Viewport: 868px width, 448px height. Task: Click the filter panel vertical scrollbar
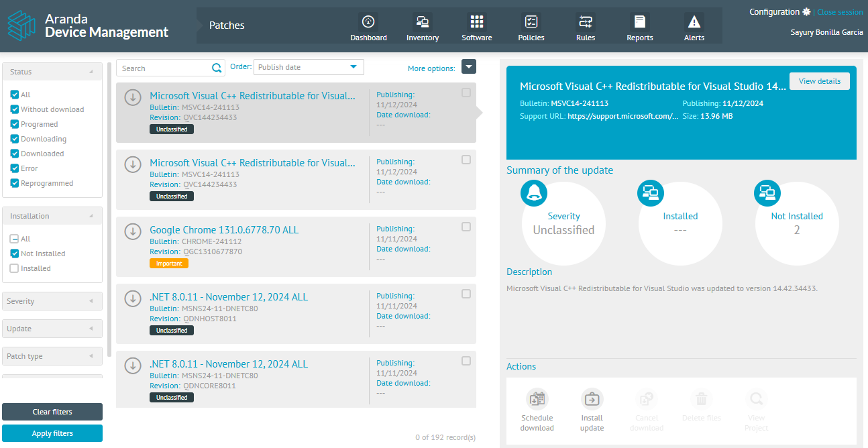(109, 209)
